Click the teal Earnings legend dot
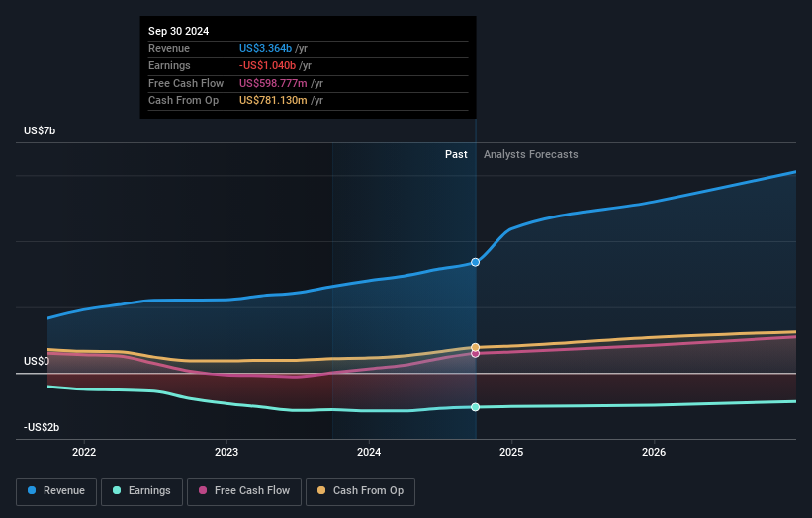The image size is (812, 518). click(x=117, y=490)
